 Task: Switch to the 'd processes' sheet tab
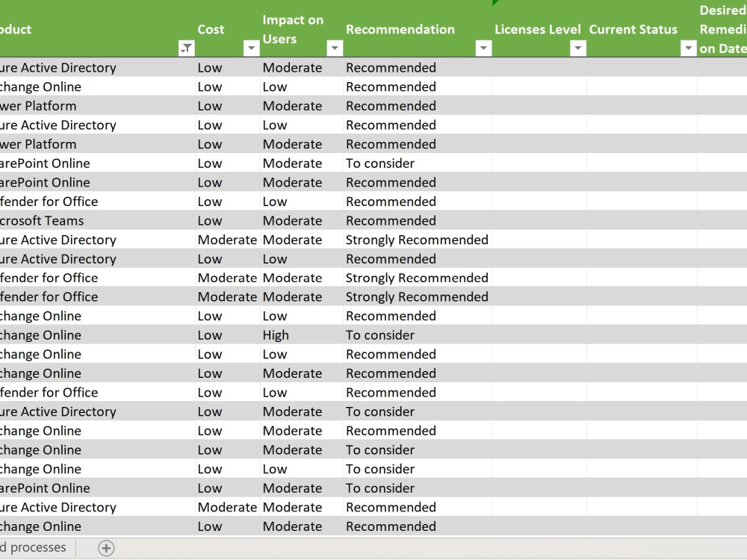tap(34, 547)
